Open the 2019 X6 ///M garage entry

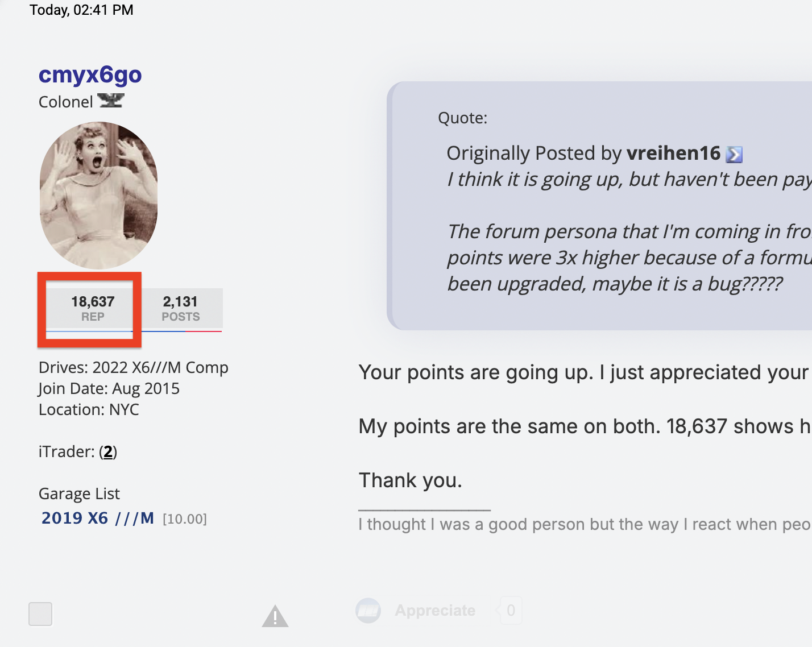pos(98,518)
